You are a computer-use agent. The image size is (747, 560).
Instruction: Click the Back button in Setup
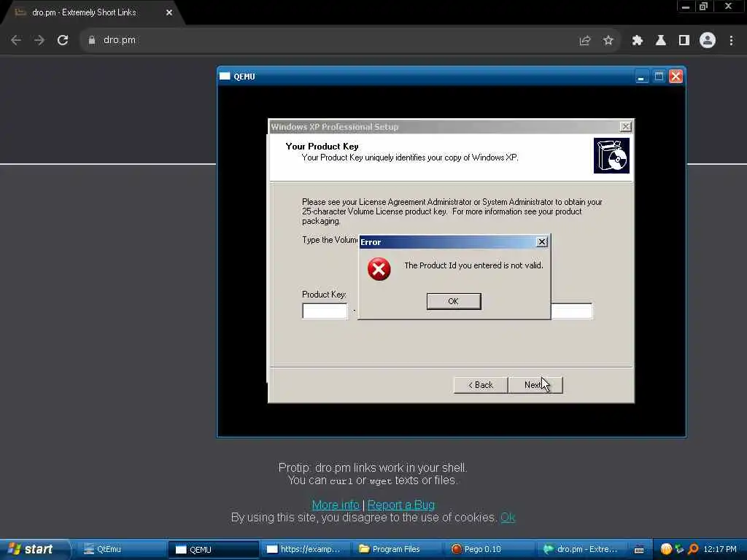481,385
